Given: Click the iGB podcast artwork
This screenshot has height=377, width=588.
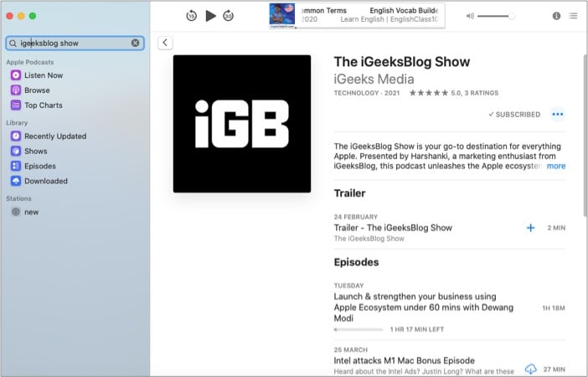Looking at the screenshot, I should [x=242, y=124].
